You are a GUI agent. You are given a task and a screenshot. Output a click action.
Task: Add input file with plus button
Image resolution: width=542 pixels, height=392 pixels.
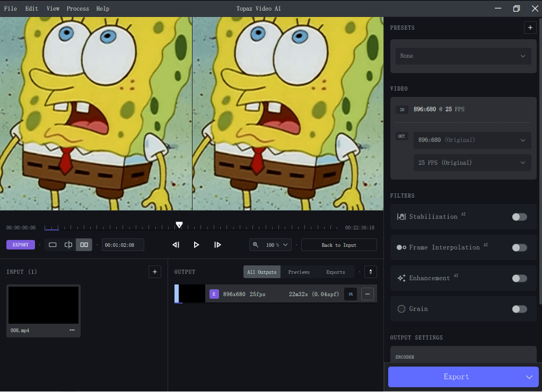(155, 272)
